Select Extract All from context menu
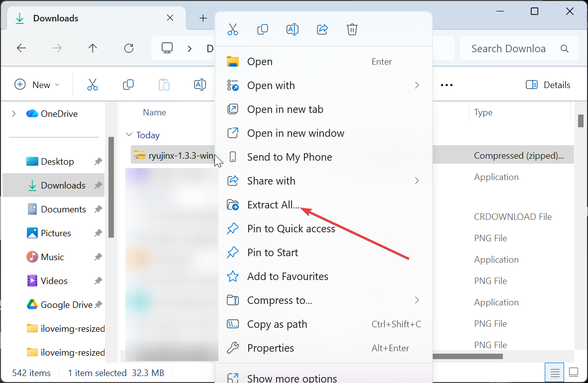Image resolution: width=588 pixels, height=383 pixels. click(325, 205)
